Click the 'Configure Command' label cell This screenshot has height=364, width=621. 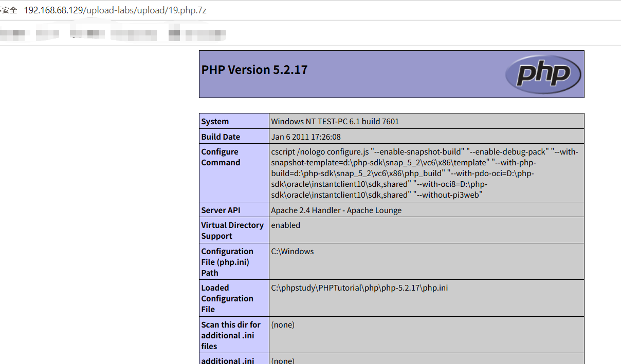[234, 173]
